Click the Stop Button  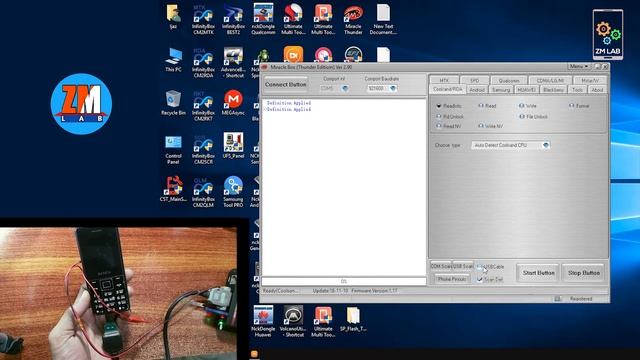click(584, 273)
